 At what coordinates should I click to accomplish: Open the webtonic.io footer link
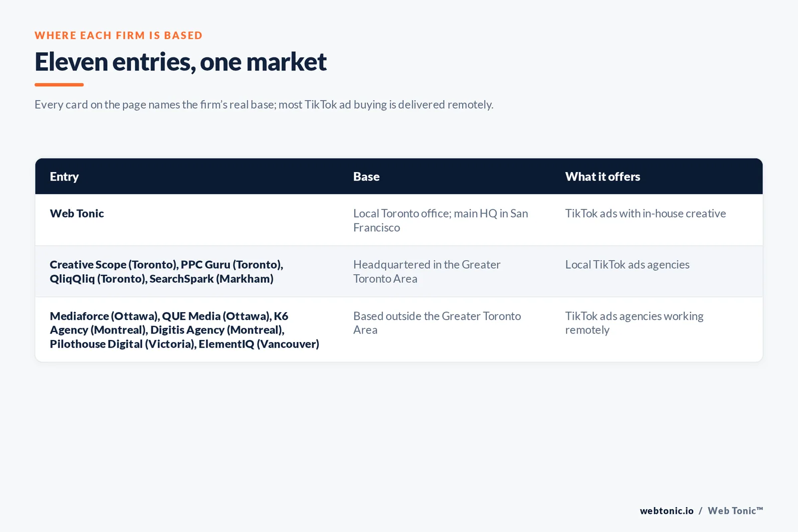(667, 511)
